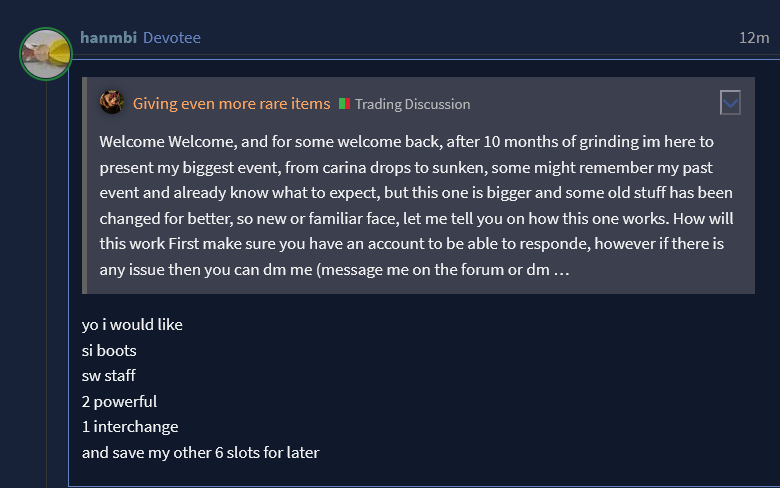Open the hanmbi username link

click(108, 37)
